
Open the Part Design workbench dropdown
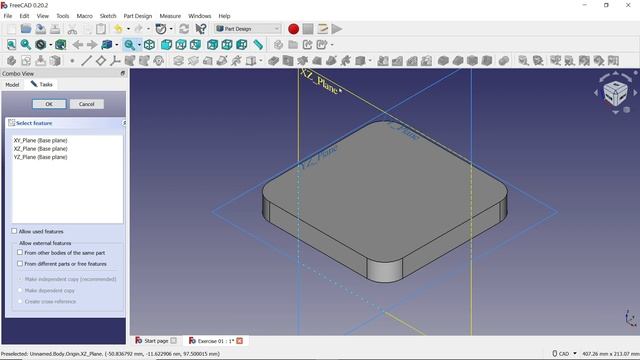pyautogui.click(x=248, y=29)
